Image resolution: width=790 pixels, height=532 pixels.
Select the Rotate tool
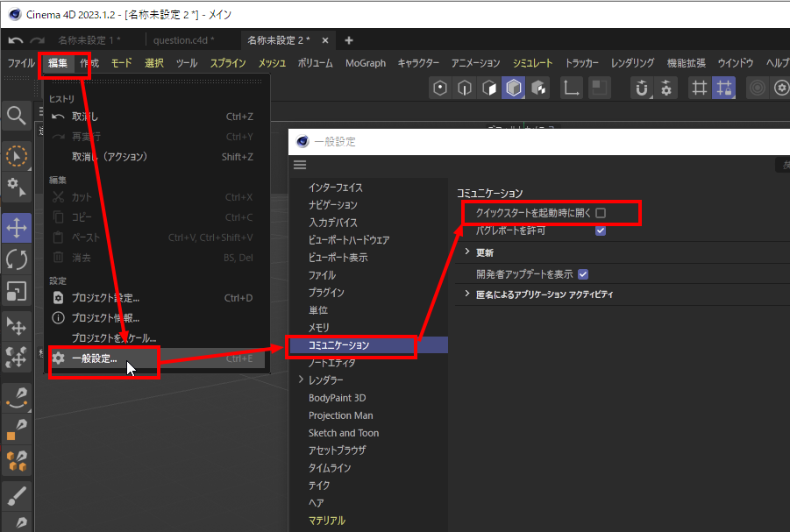pos(16,260)
